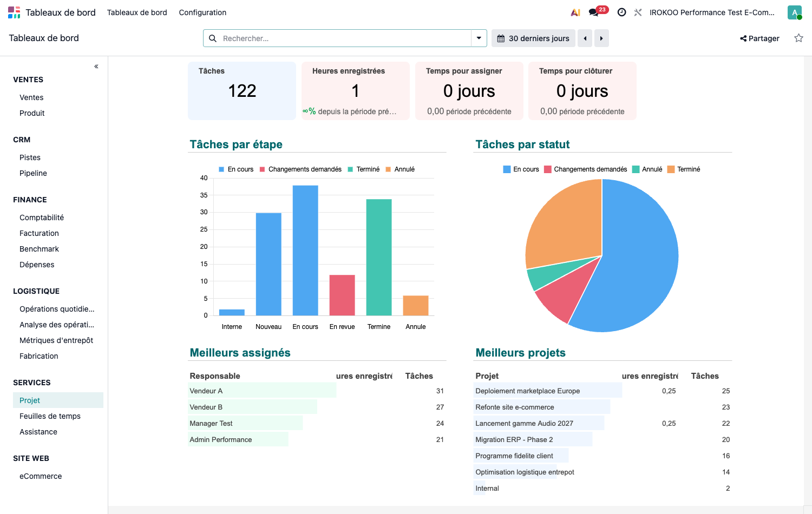Open the Fabrication dashboard
Viewport: 812px width, 514px height.
click(x=38, y=356)
